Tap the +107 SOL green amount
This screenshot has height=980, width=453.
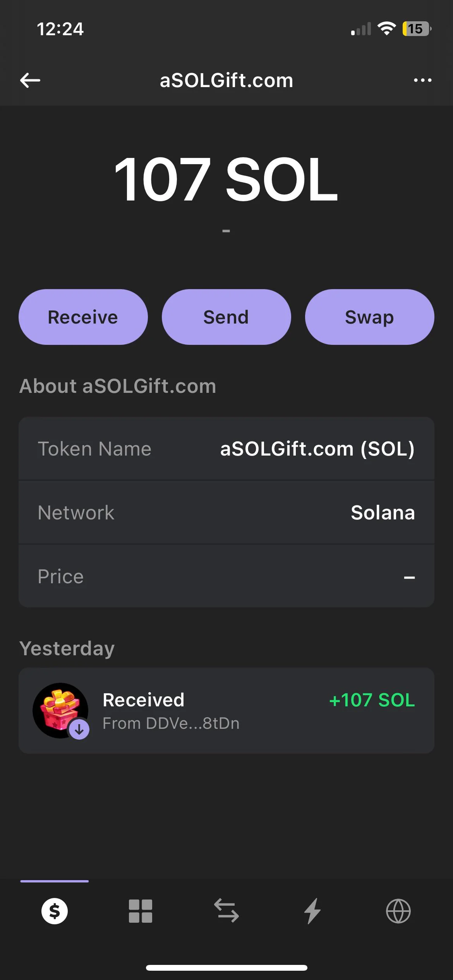[372, 700]
